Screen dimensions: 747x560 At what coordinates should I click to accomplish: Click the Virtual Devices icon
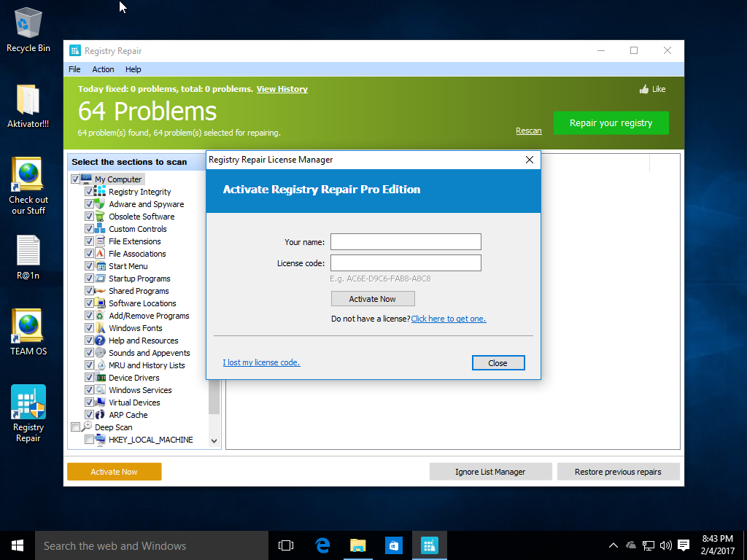100,402
